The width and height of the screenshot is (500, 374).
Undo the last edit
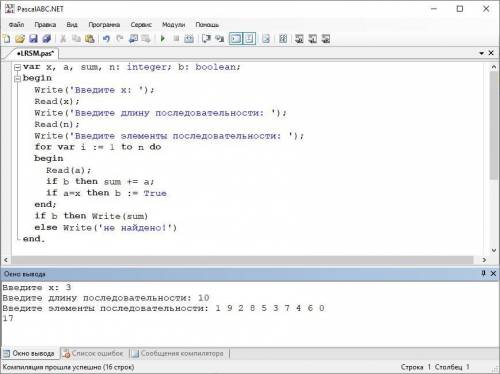pyautogui.click(x=106, y=39)
